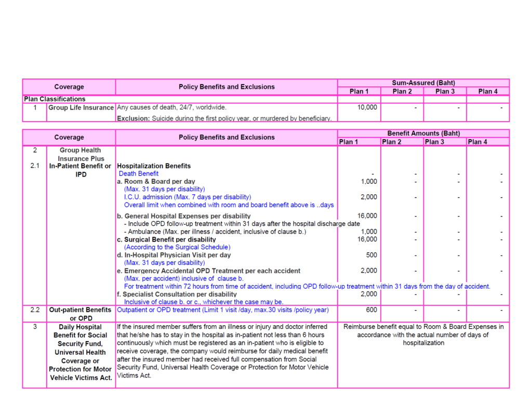Click the Surgical Benefit per disability line
This screenshot has width=532, height=416.
tap(166, 239)
